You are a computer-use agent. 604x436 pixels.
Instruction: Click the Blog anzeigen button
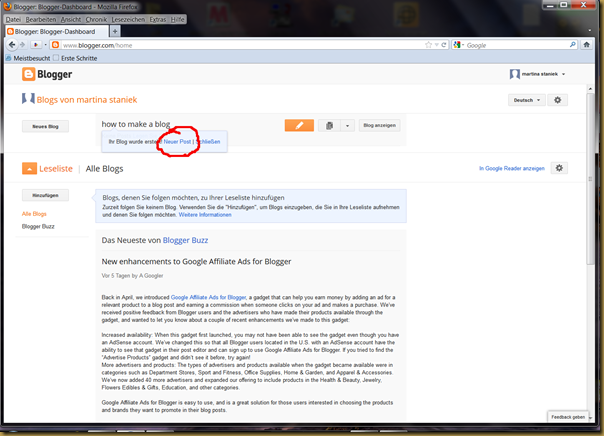(x=379, y=126)
